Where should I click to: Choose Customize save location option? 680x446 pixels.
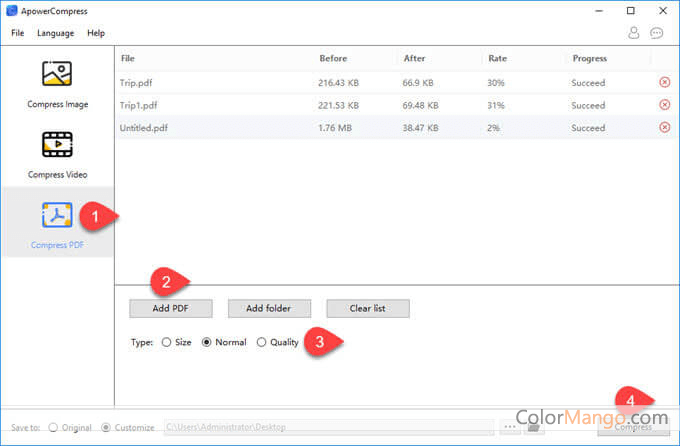click(x=106, y=428)
